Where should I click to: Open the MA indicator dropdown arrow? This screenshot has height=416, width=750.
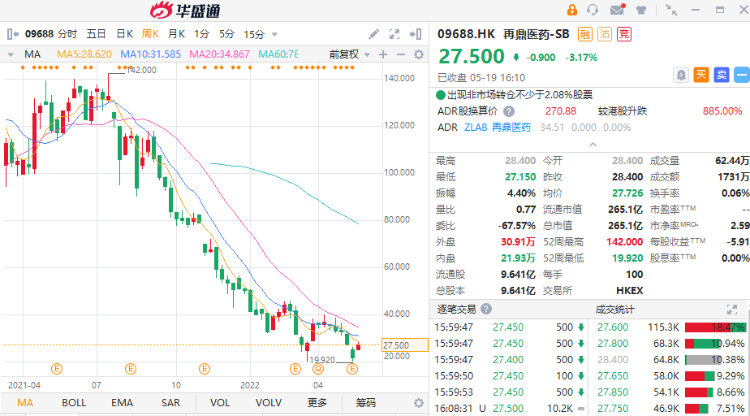[11, 55]
